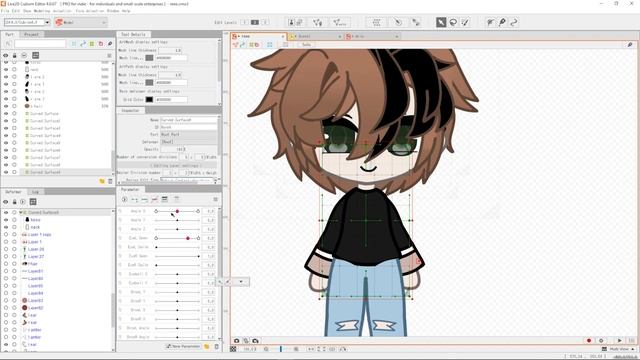Click the Name field in Inspector
Viewport: 640px width, 360px height.
click(x=189, y=120)
